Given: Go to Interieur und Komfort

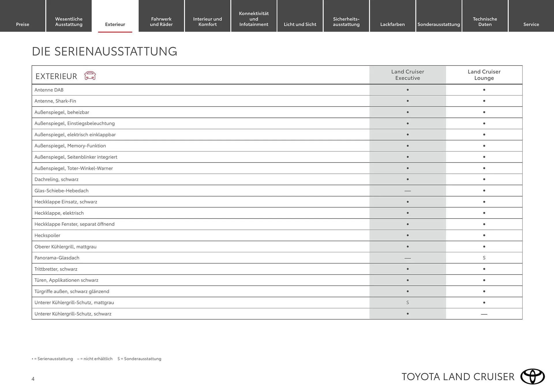Looking at the screenshot, I should 207,22.
